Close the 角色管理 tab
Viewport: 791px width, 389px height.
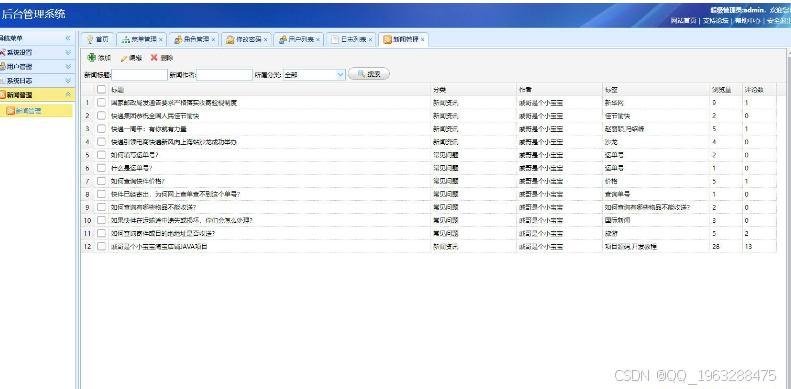tap(213, 39)
